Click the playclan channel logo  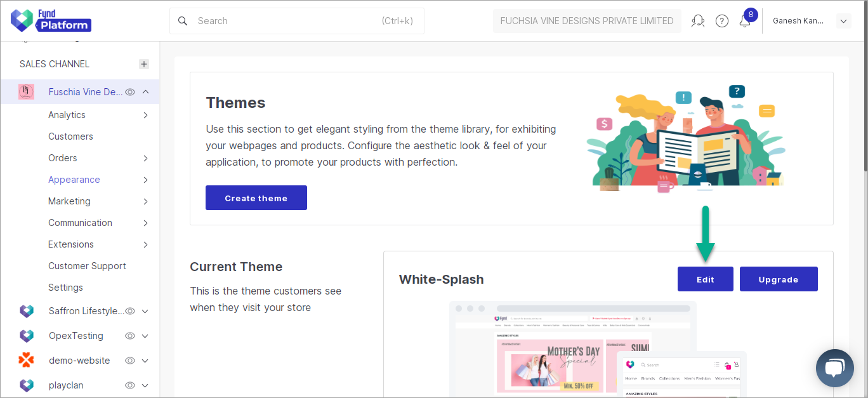point(26,385)
